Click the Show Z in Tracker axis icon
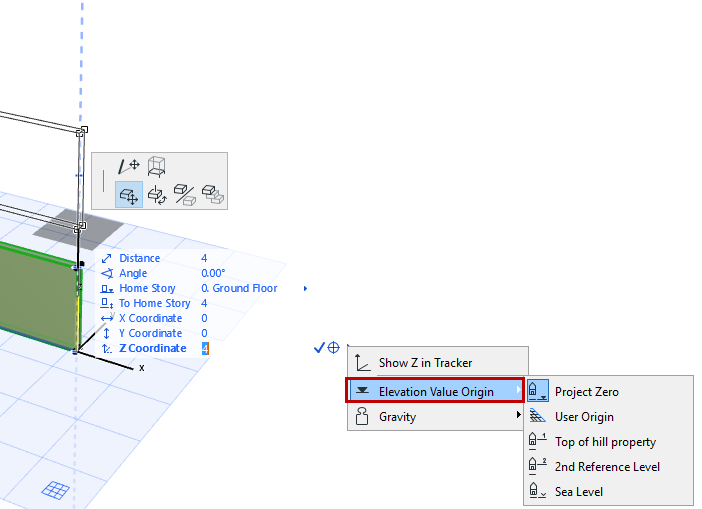 point(362,363)
